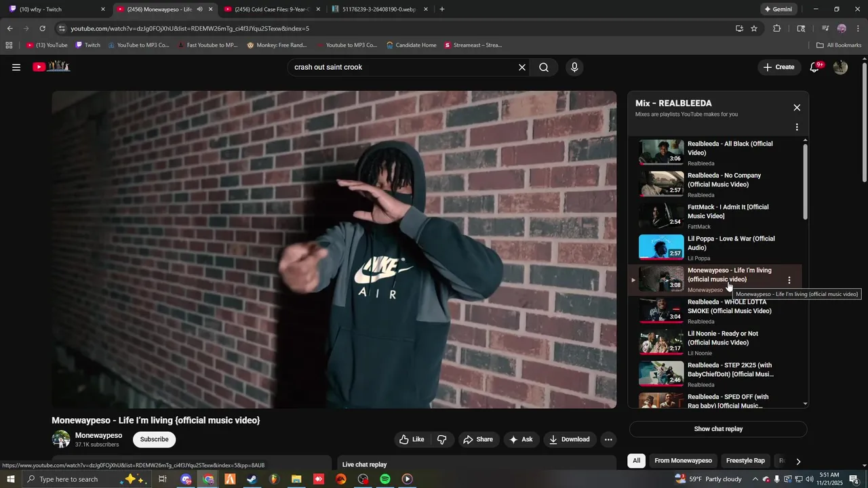Go to the YouTube home logo
Viewport: 868px width, 488px height.
[x=52, y=66]
